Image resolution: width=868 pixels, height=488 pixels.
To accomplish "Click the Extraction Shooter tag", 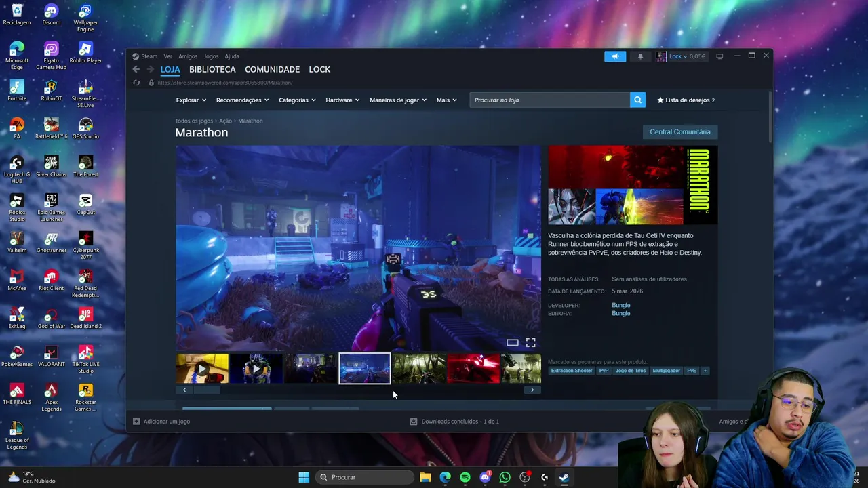I will (572, 371).
